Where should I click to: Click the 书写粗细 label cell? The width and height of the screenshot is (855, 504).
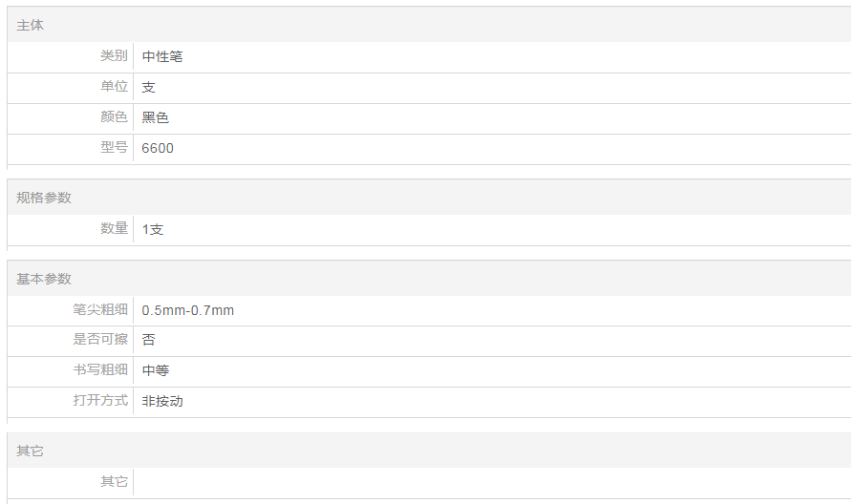coord(100,369)
